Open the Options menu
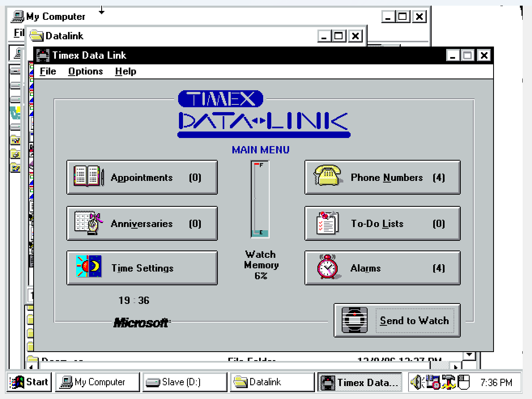 (85, 71)
